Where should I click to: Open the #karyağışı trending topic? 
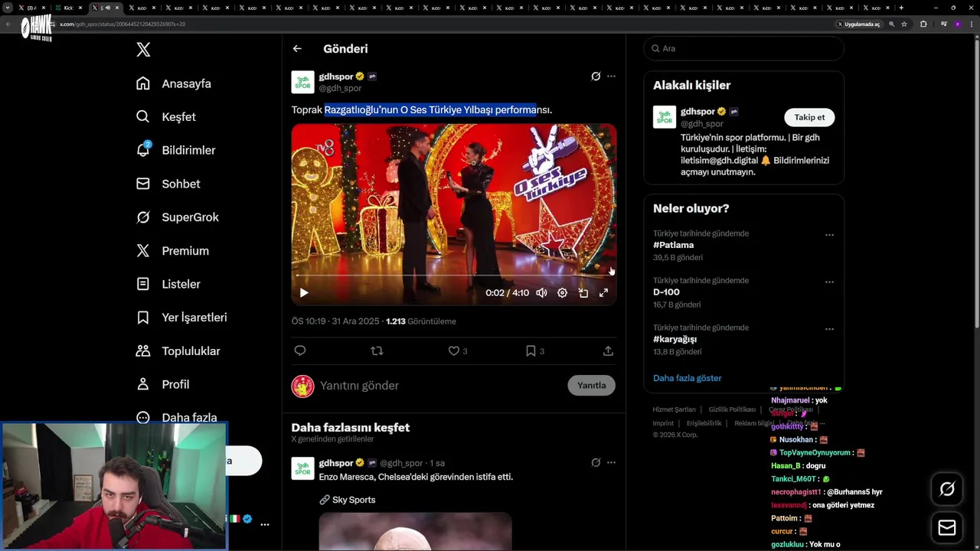(x=675, y=339)
